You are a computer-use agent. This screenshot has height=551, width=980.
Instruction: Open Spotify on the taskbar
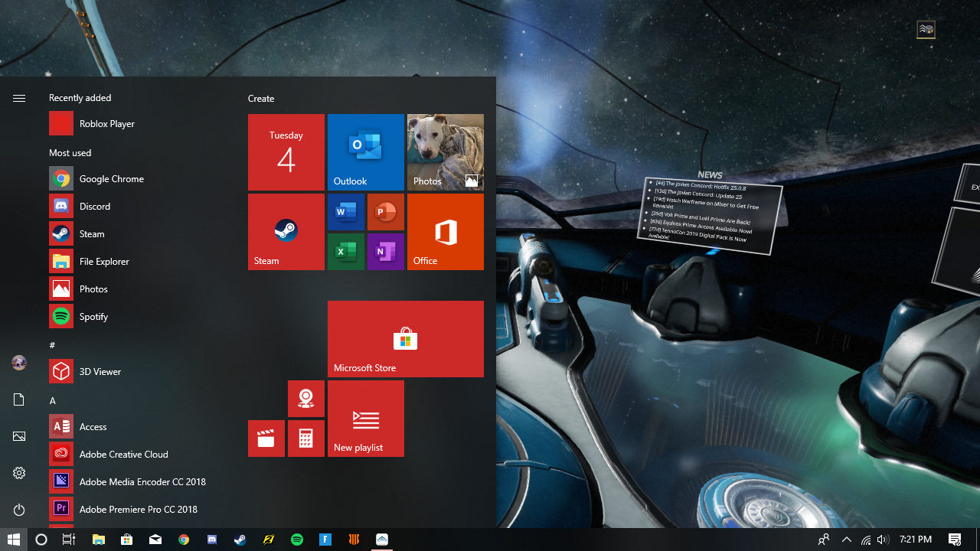[297, 540]
